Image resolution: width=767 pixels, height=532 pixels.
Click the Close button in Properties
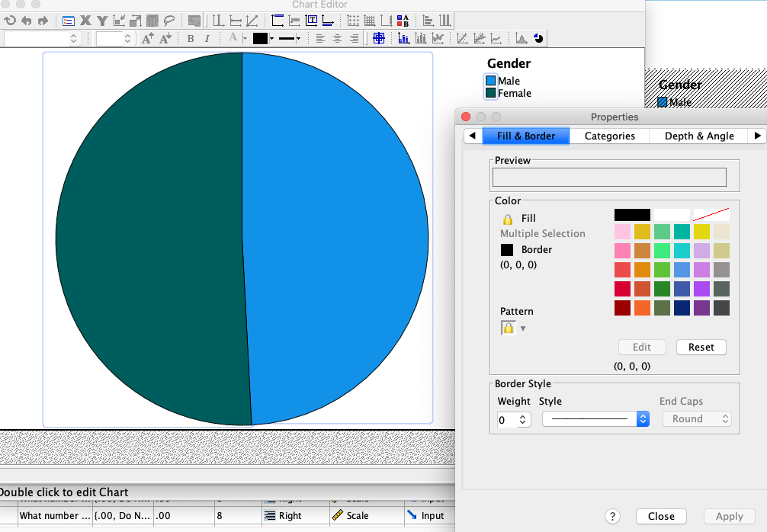[x=661, y=516]
